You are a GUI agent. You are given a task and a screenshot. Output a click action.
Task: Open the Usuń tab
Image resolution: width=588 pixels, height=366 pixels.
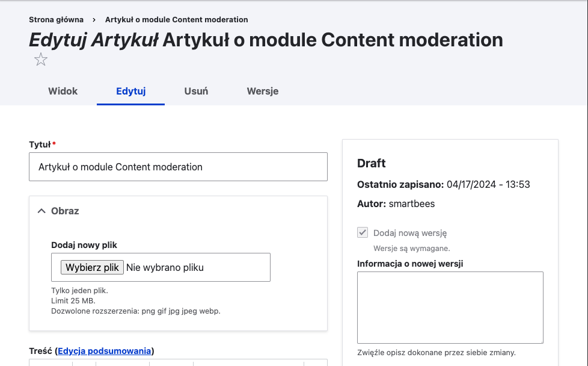pos(196,91)
